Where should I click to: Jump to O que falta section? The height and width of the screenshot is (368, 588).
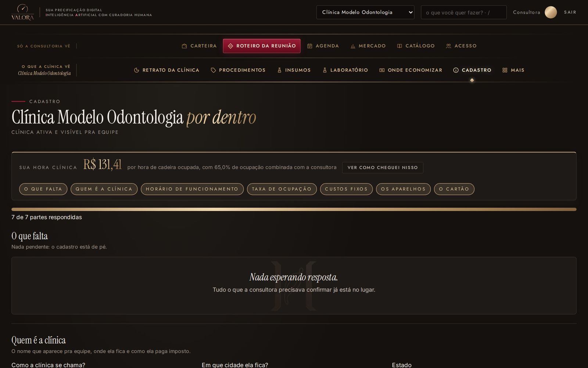[x=43, y=189]
